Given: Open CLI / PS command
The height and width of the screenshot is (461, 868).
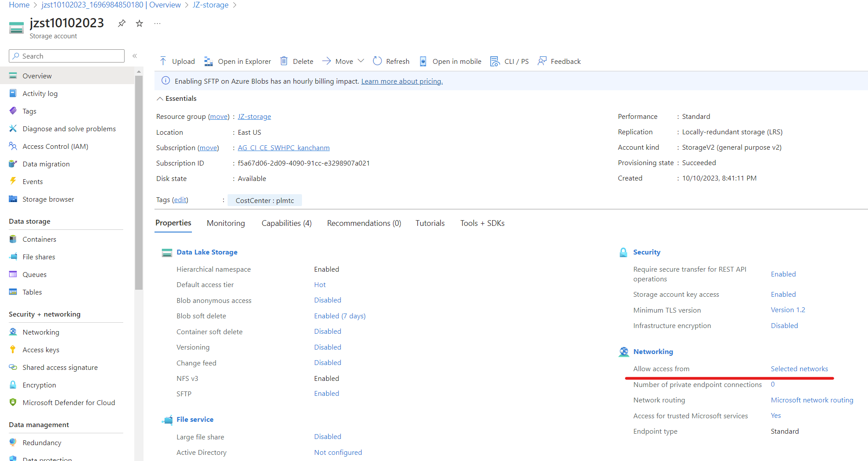Looking at the screenshot, I should pos(509,61).
